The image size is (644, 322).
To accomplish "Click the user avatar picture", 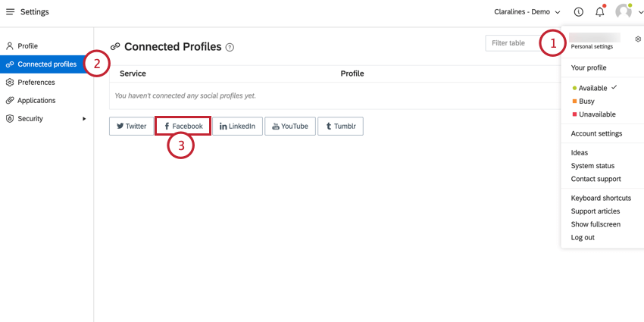I will tap(624, 12).
